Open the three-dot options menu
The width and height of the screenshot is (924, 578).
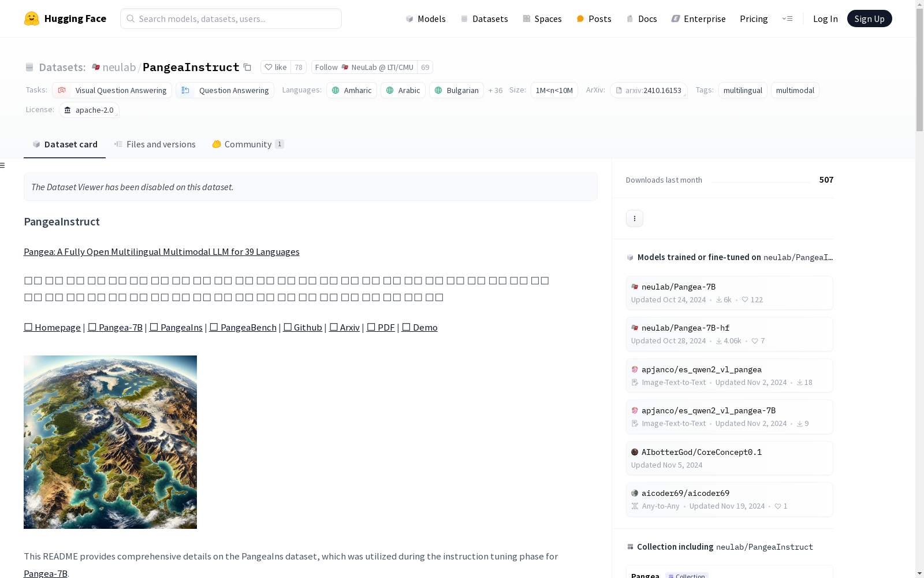(x=635, y=218)
